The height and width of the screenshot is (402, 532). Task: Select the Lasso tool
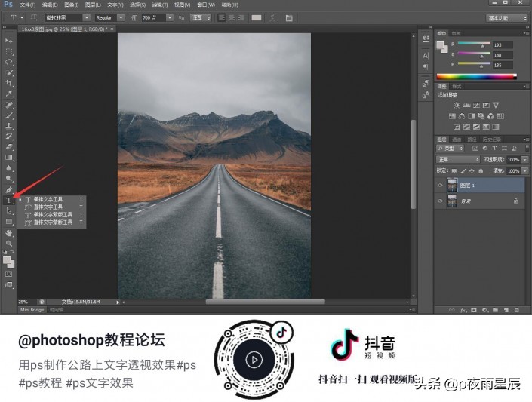[9, 62]
